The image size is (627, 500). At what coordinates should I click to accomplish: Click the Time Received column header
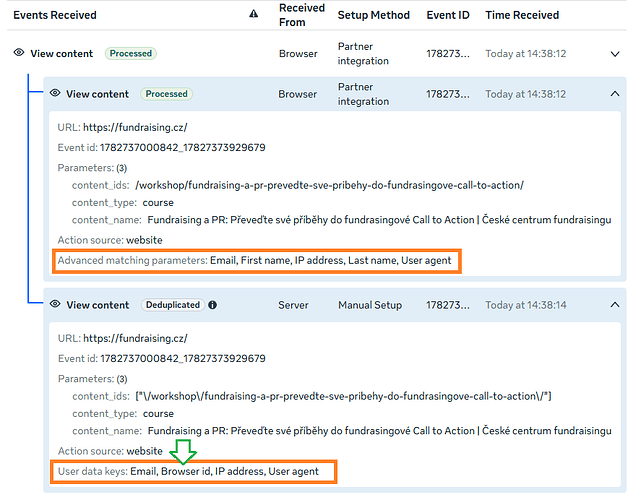(x=522, y=15)
